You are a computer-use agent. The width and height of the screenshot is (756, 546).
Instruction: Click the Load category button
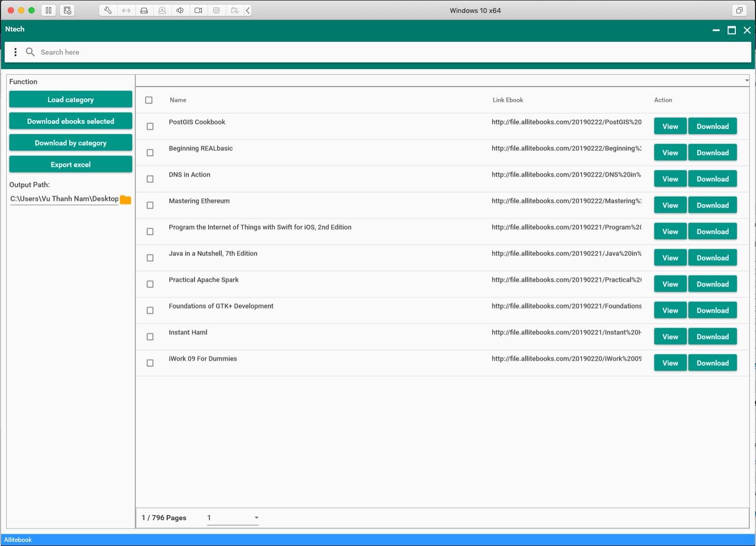71,100
